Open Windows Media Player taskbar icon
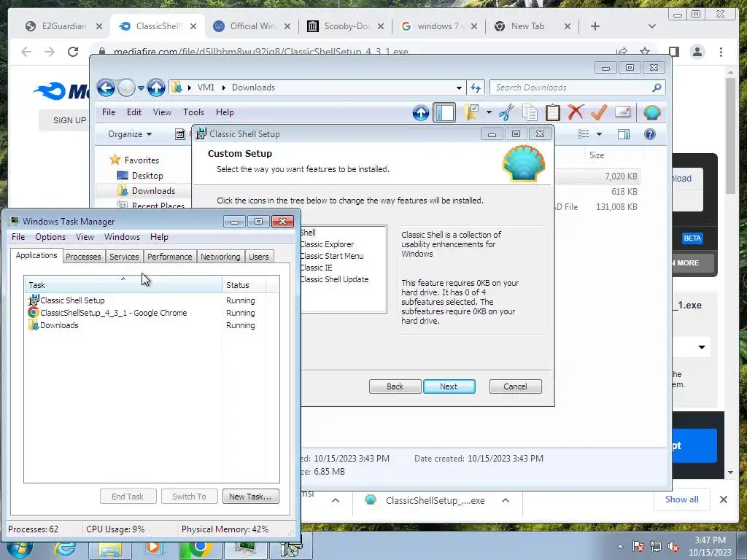 153,548
